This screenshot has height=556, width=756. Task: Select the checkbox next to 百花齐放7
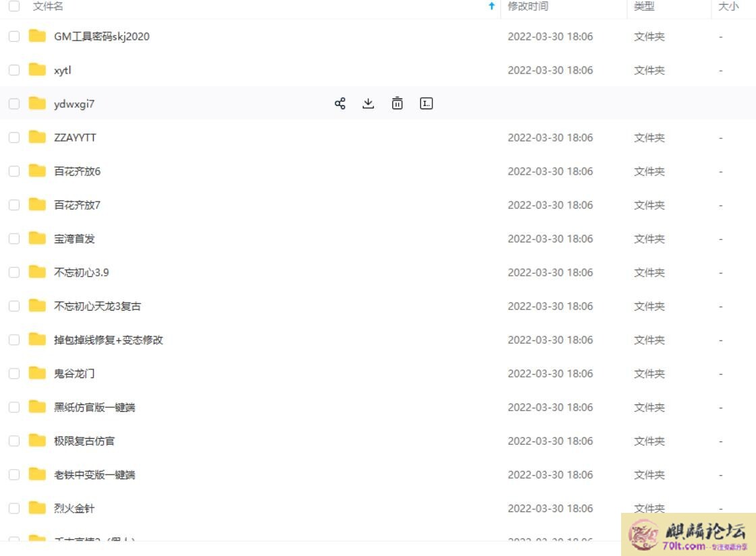(14, 205)
